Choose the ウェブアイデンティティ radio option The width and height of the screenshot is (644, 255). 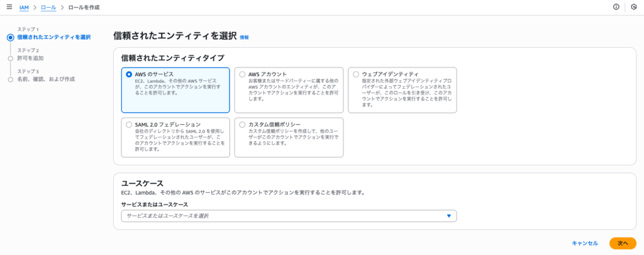(x=356, y=74)
